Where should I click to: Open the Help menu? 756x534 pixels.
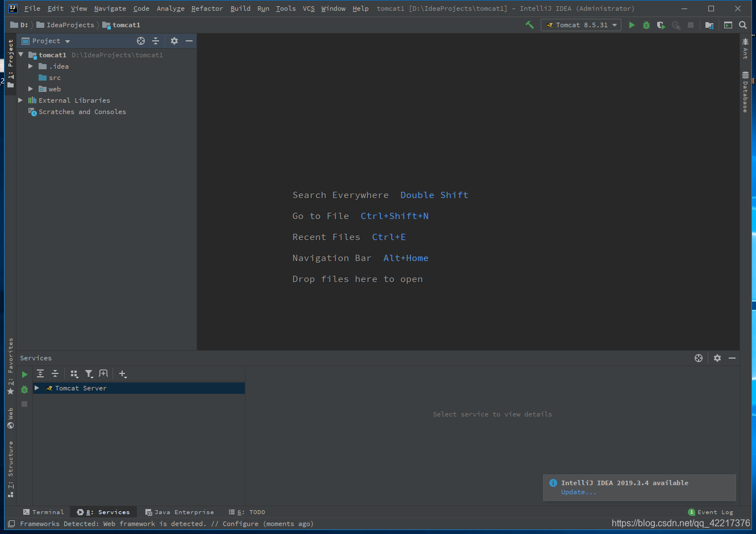point(360,9)
